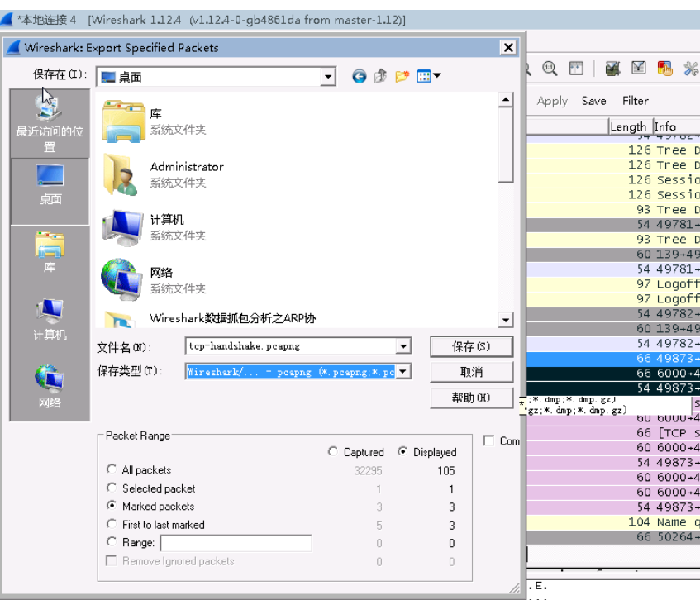Choose Range radio option
700x600 pixels.
[112, 542]
